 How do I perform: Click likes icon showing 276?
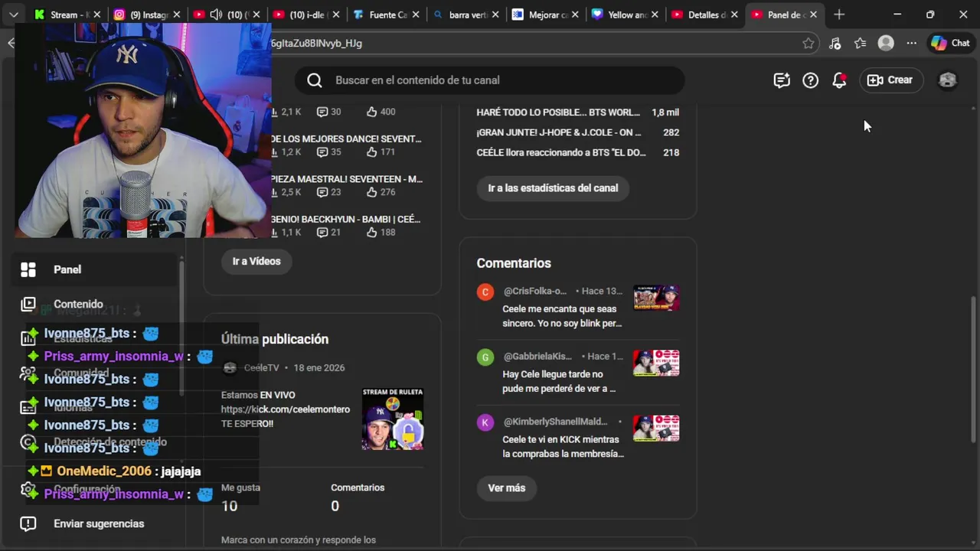[371, 193]
